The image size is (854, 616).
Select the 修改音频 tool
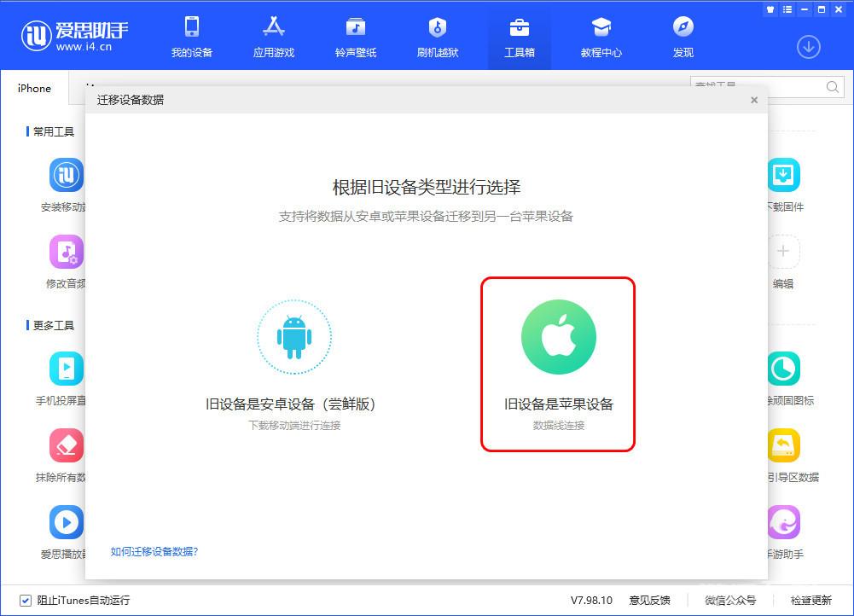(x=65, y=260)
